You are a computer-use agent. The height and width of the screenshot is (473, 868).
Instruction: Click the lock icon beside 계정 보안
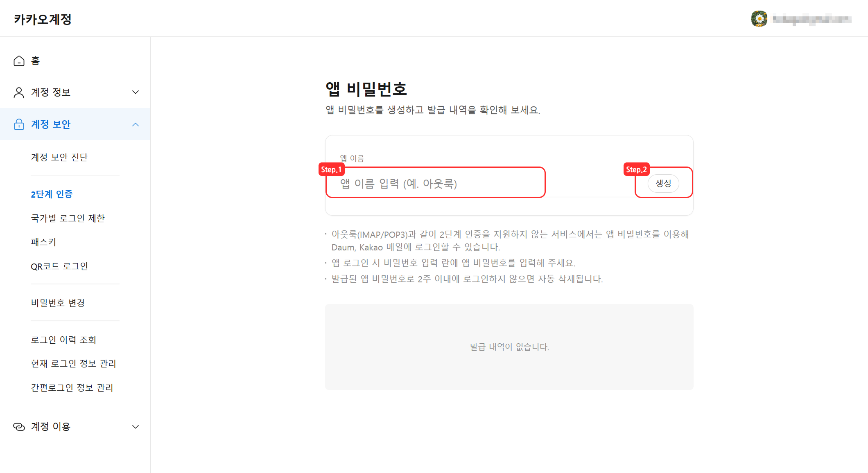click(x=19, y=124)
